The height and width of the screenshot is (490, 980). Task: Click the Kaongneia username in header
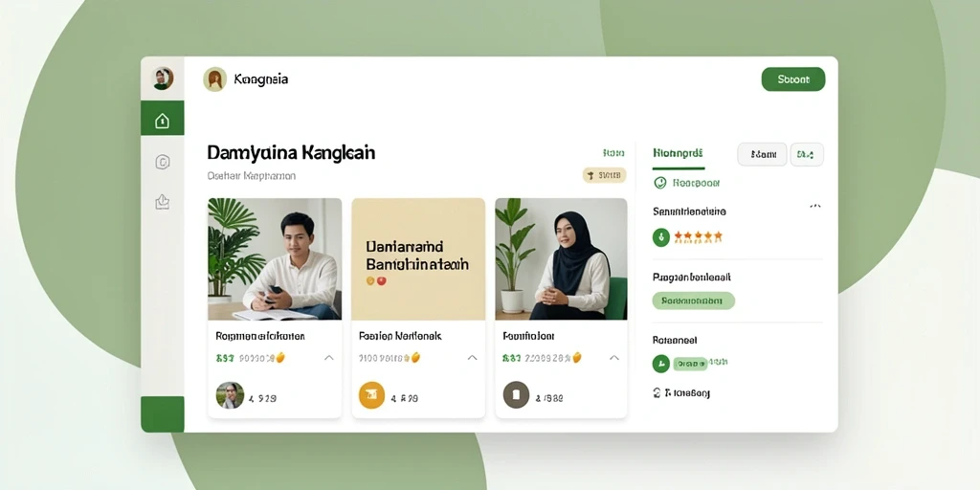(260, 79)
